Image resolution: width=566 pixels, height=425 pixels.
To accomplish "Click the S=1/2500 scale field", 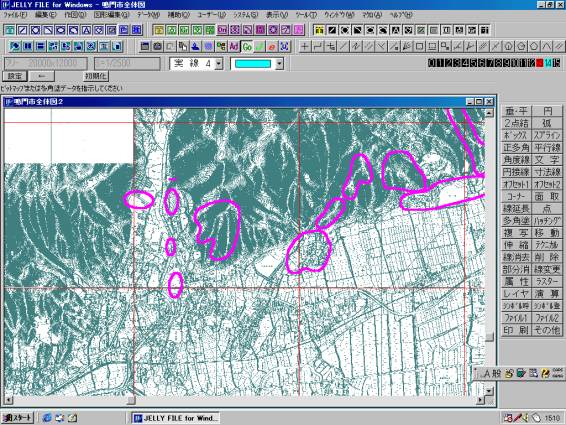I will click(127, 64).
